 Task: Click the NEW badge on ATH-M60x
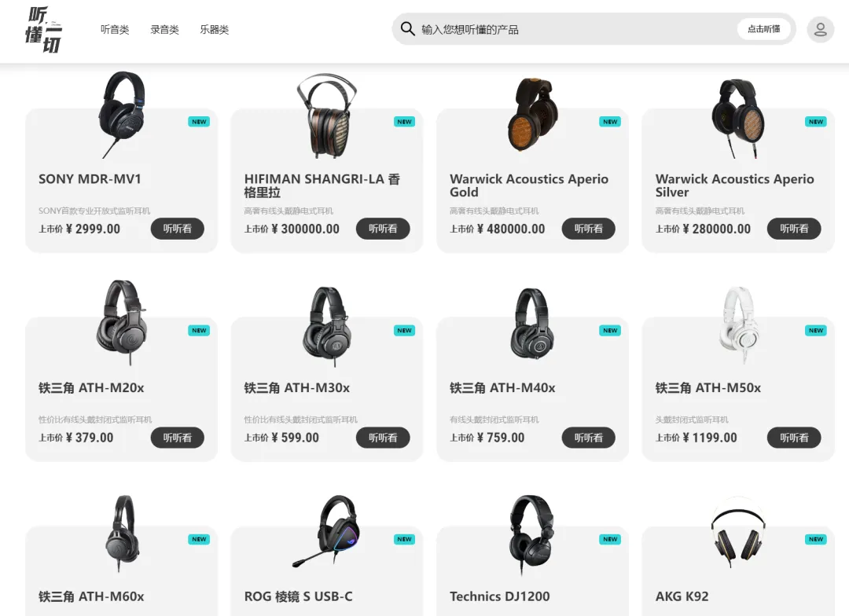199,540
